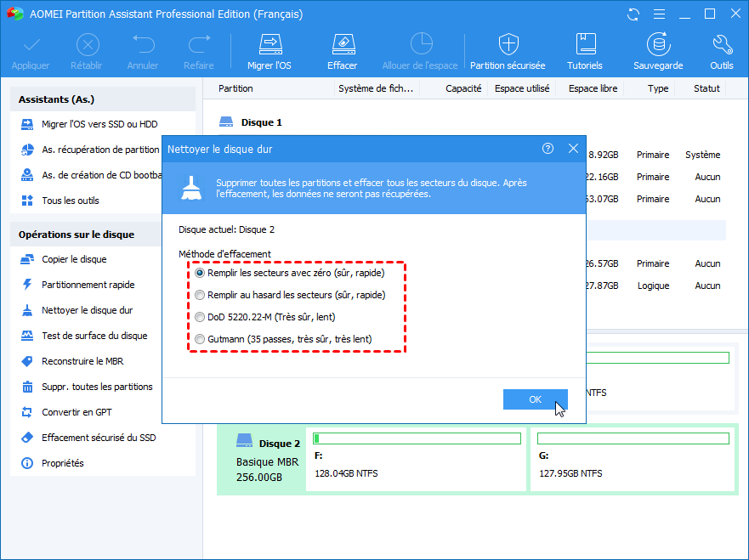This screenshot has width=749, height=560.
Task: Open Migrer l'OS from the toolbar
Action: (x=270, y=52)
